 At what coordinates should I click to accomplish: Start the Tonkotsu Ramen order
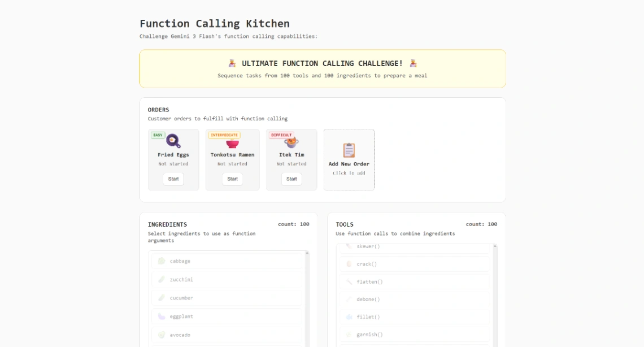coord(232,179)
